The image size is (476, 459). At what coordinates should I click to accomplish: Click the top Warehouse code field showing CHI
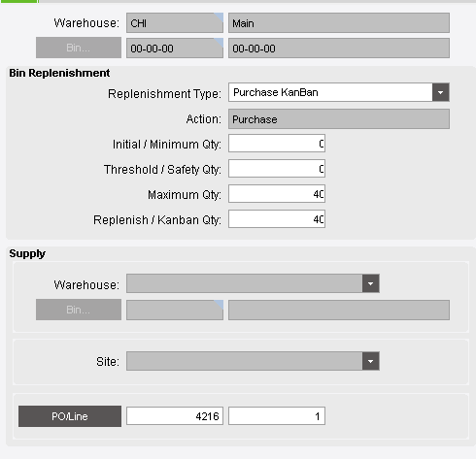[x=175, y=23]
